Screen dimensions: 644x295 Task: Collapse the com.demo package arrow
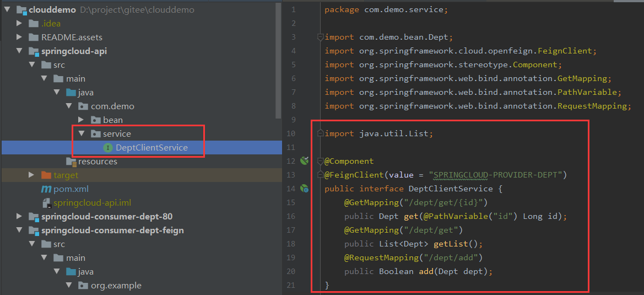tap(69, 106)
